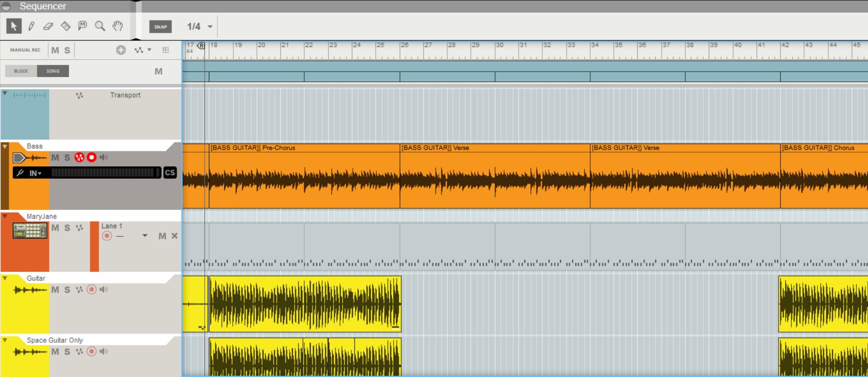Mute the Space Guitar Only track
868x377 pixels.
click(x=55, y=351)
